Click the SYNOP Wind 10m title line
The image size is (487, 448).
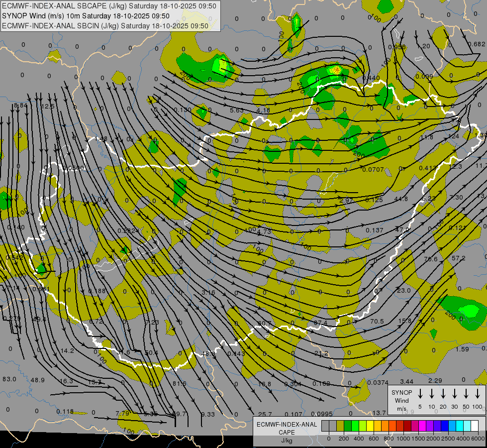pyautogui.click(x=86, y=16)
